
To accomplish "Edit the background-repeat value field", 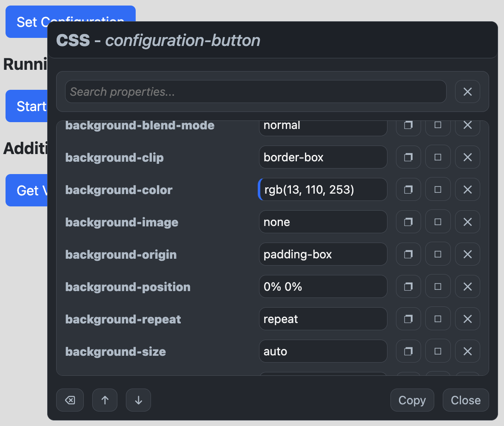I will pyautogui.click(x=323, y=319).
